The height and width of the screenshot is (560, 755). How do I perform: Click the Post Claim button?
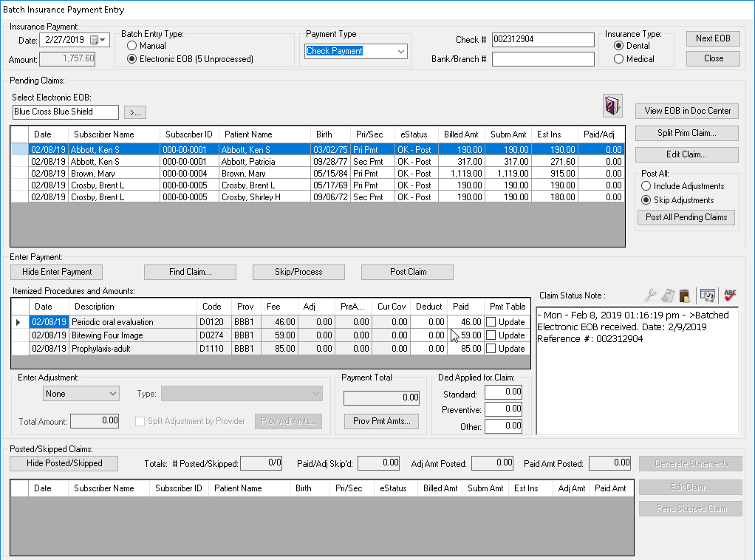(408, 272)
